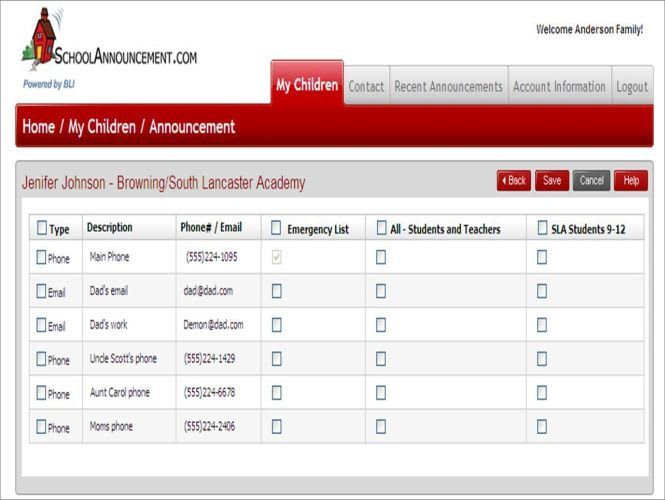Open the My Children tab
Screen dimensions: 665x500
(x=307, y=83)
